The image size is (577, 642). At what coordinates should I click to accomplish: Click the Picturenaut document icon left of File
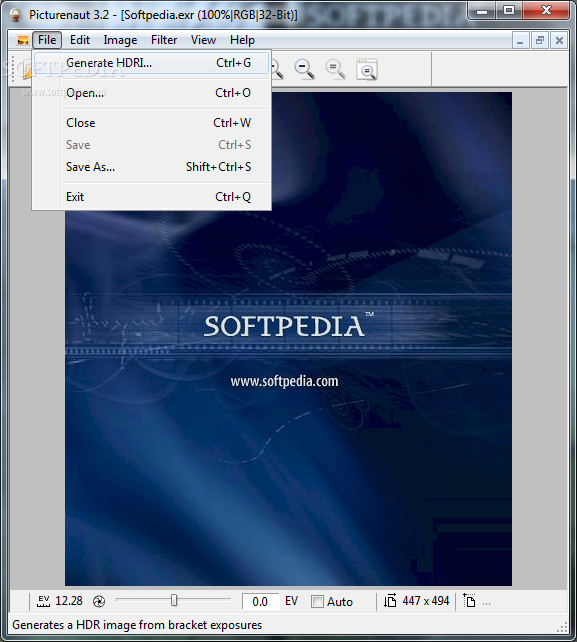click(23, 40)
